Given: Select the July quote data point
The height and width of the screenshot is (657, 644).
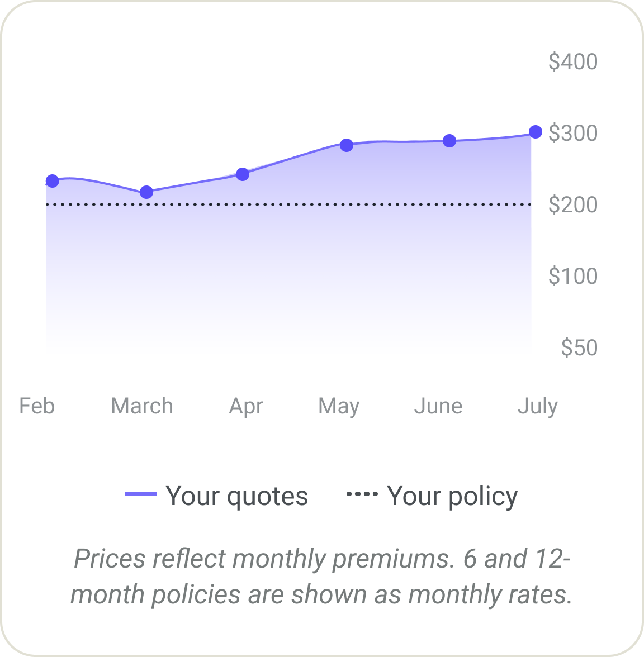Looking at the screenshot, I should 536,132.
